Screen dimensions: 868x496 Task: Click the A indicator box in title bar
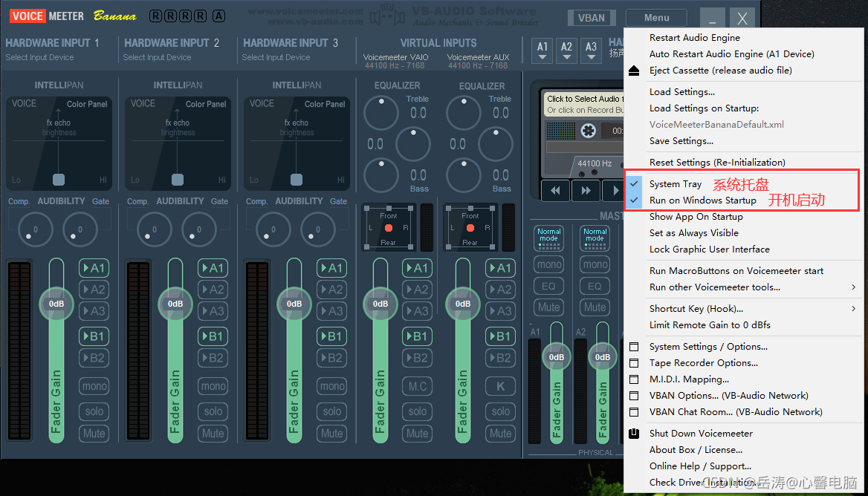tap(219, 16)
